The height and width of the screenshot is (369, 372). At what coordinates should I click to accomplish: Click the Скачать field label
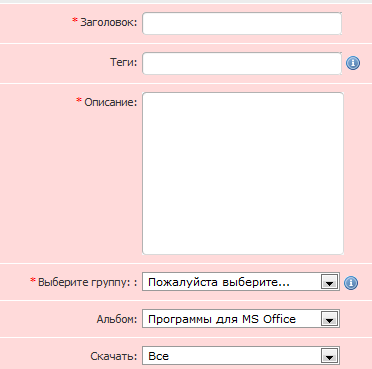pos(114,356)
